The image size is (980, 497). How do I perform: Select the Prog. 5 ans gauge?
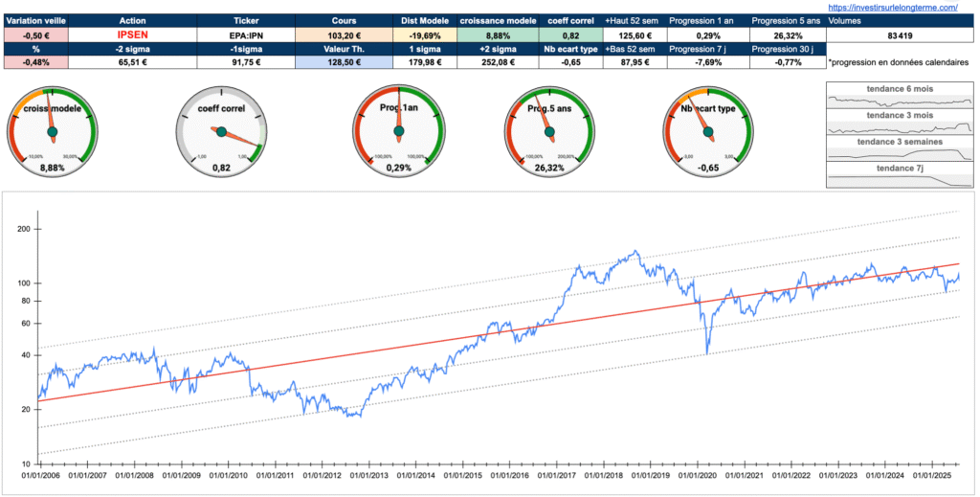point(549,131)
